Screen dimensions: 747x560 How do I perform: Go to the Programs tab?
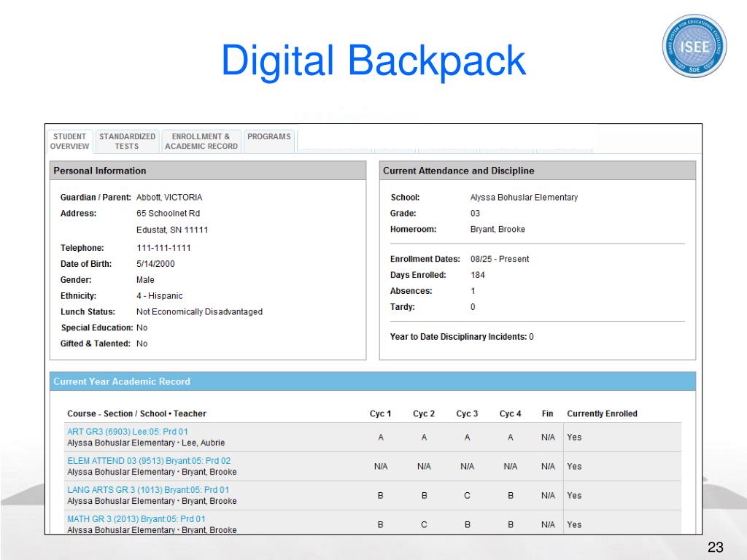(268, 137)
